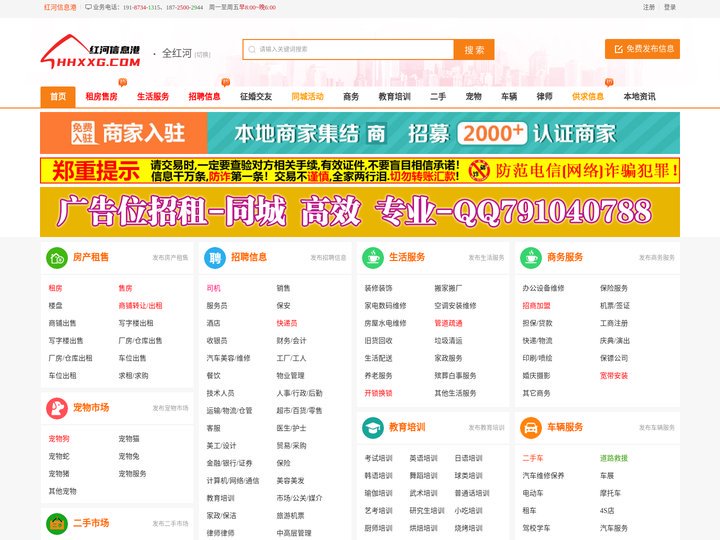Go to 征婚交友 in the navigation bar
The image size is (720, 540).
[x=256, y=96]
